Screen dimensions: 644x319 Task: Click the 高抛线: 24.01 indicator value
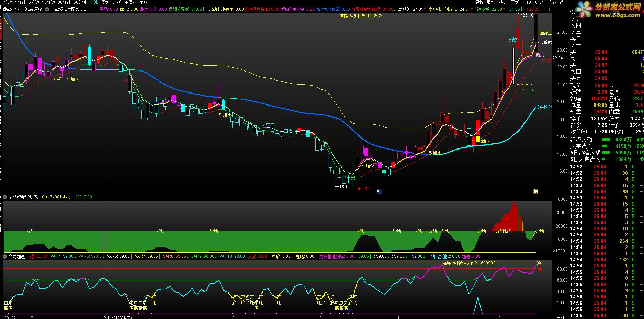(x=412, y=9)
